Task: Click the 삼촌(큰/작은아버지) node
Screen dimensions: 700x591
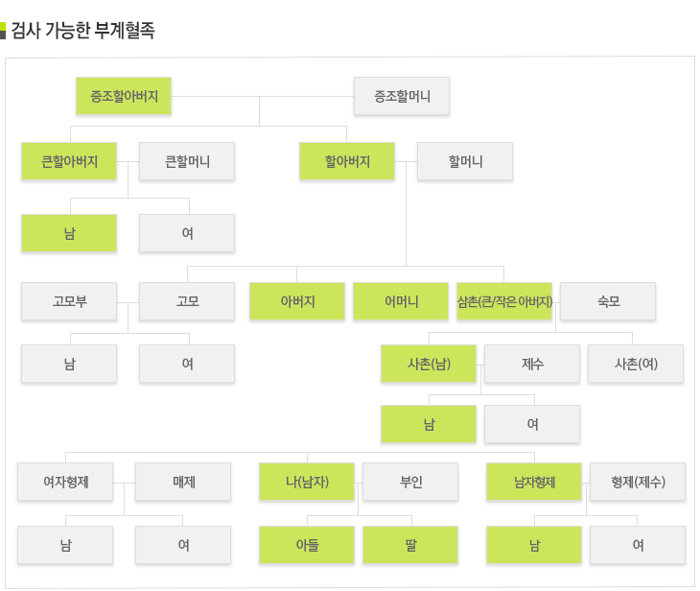Action: click(x=504, y=301)
